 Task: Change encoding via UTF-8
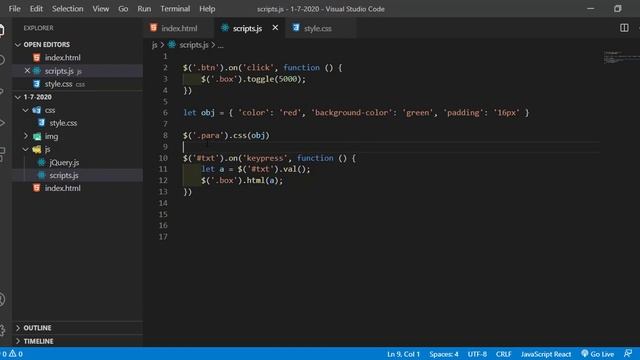click(477, 354)
